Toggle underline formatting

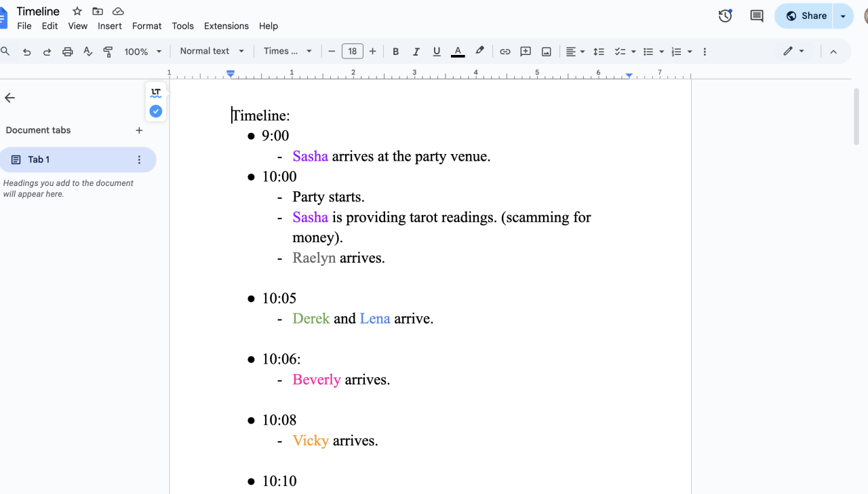pos(436,52)
